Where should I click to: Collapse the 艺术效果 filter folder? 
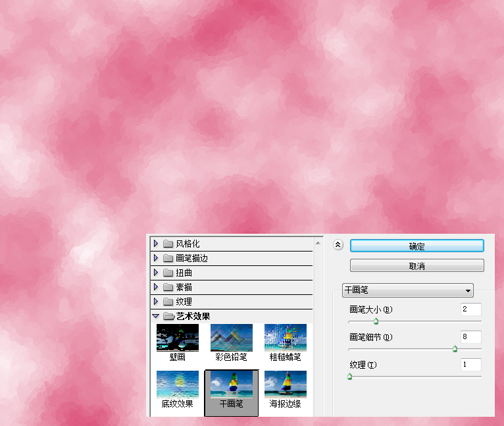(156, 316)
